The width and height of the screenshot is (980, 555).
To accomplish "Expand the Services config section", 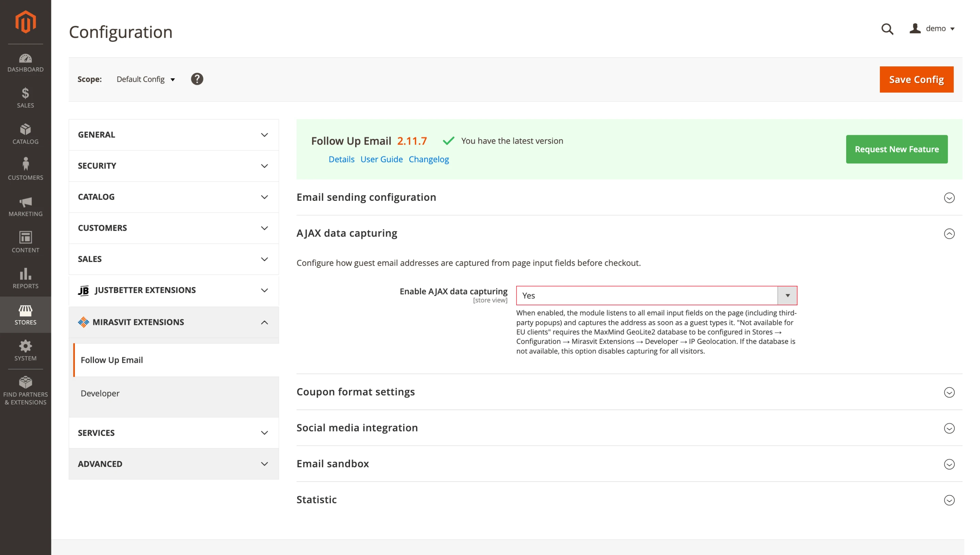I will point(174,433).
